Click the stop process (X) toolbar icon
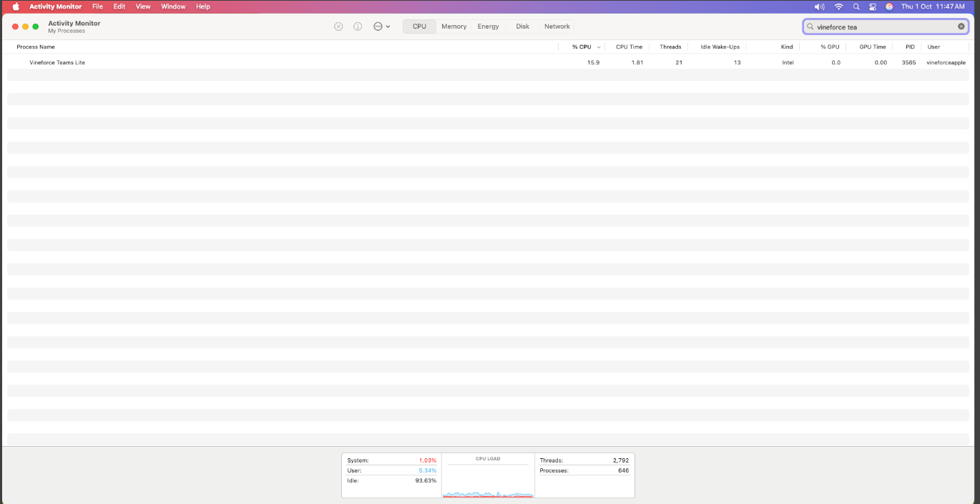The width and height of the screenshot is (980, 504). 338,26
